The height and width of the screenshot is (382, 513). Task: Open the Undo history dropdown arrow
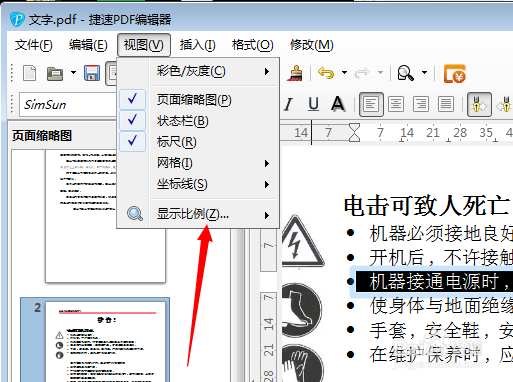pyautogui.click(x=344, y=72)
